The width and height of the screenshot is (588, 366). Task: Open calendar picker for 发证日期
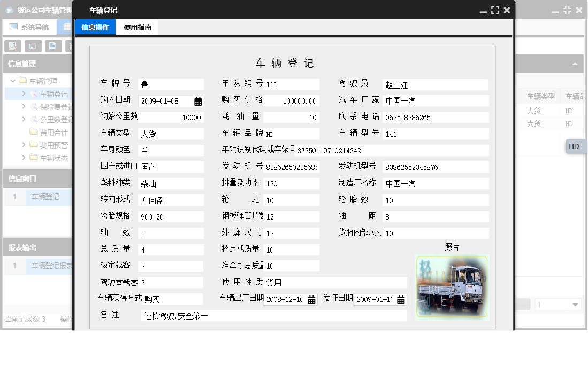[401, 300]
